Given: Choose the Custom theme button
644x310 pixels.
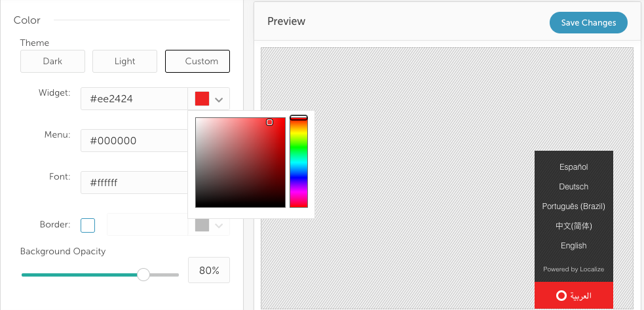Looking at the screenshot, I should [x=198, y=61].
